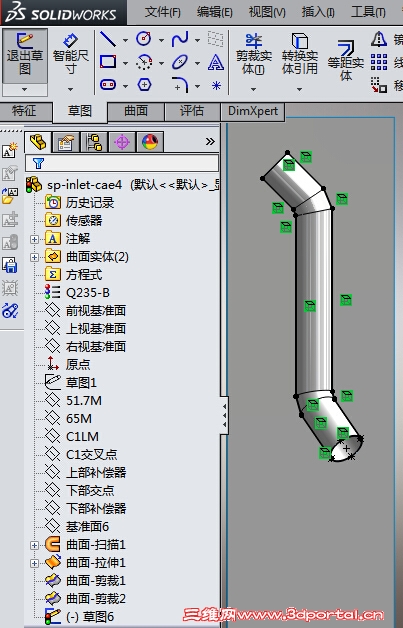Open dropdown below Exit Sketch button

tap(25, 89)
